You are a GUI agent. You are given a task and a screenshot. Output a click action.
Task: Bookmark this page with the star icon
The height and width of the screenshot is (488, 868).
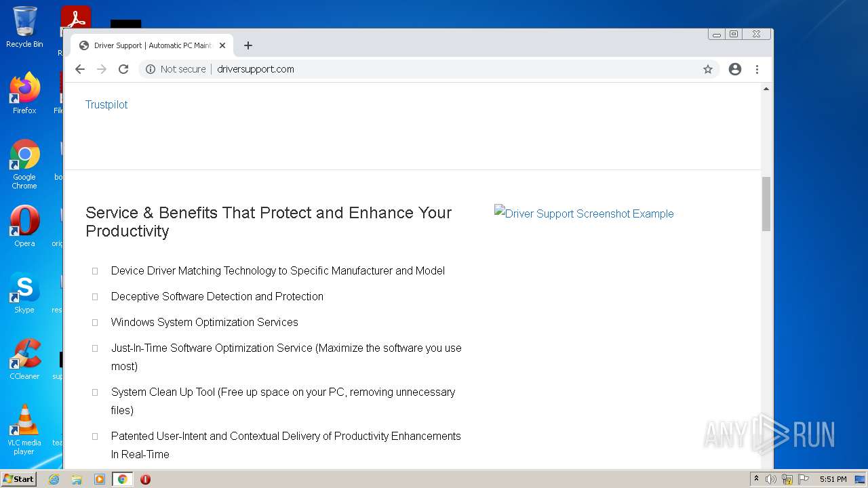tap(708, 69)
